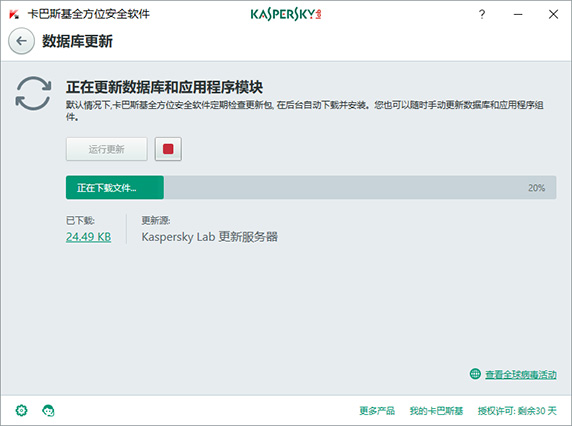Open 我的卡巴斯基 in the bottom bar
The width and height of the screenshot is (572, 426).
[x=436, y=411]
